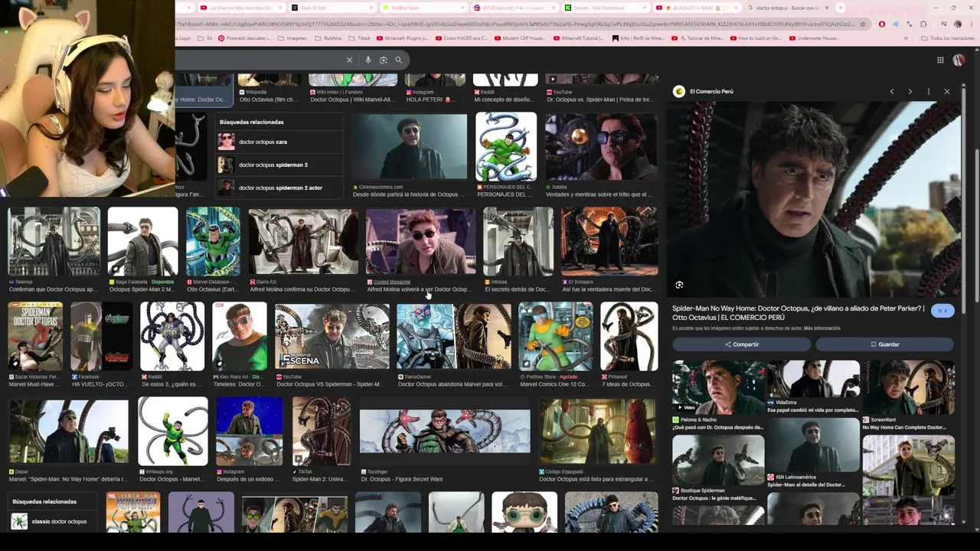Click the magnifier search icon

(x=398, y=60)
